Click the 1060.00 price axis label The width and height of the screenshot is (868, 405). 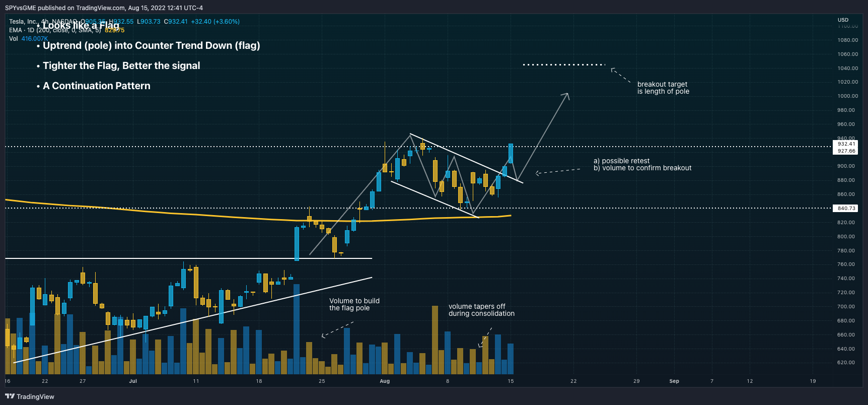click(848, 54)
